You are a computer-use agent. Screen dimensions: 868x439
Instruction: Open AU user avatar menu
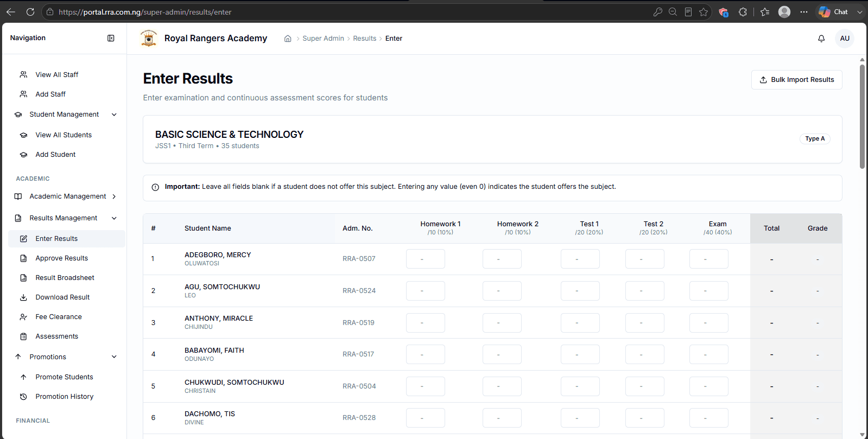coord(845,39)
